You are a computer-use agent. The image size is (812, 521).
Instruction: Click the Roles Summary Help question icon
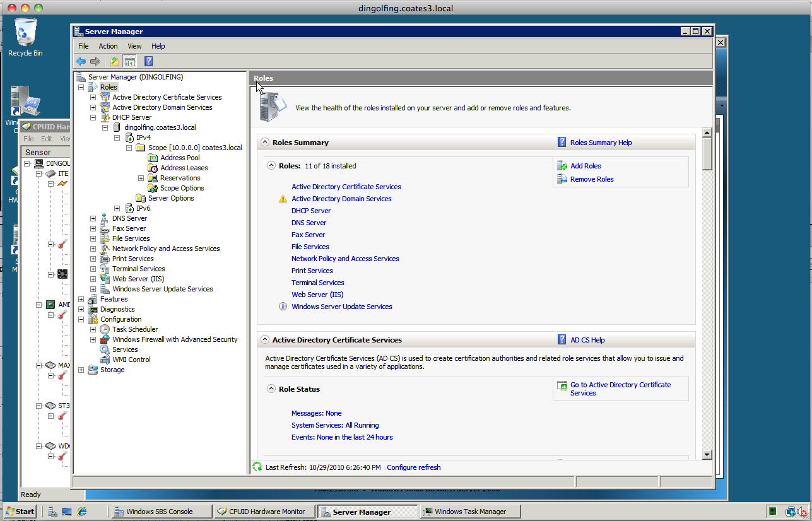562,143
